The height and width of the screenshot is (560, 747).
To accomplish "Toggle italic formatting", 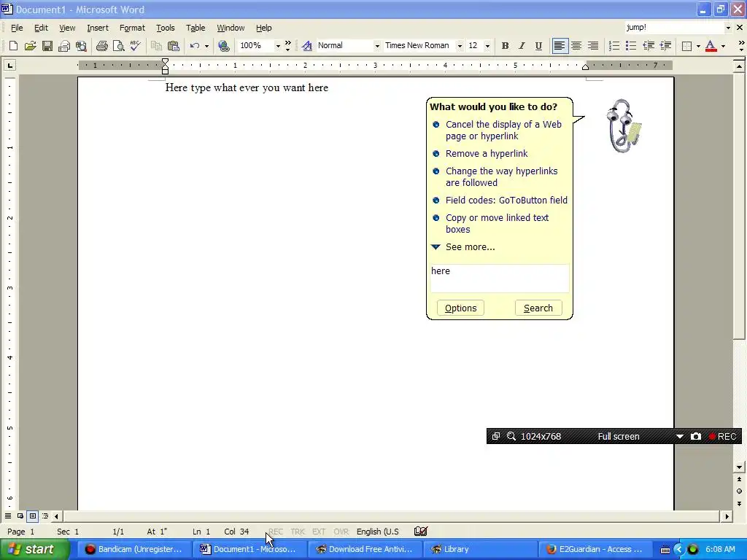I will [522, 46].
